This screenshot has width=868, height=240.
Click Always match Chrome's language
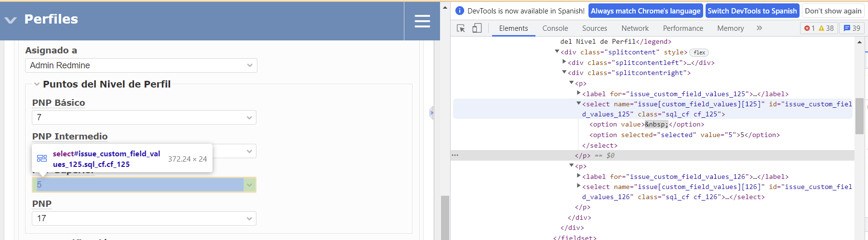645,11
